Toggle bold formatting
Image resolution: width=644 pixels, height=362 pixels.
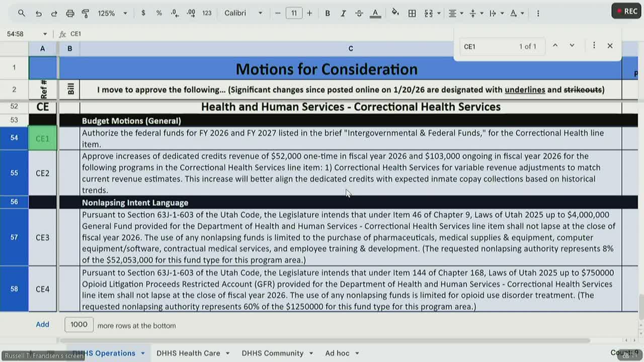click(328, 13)
